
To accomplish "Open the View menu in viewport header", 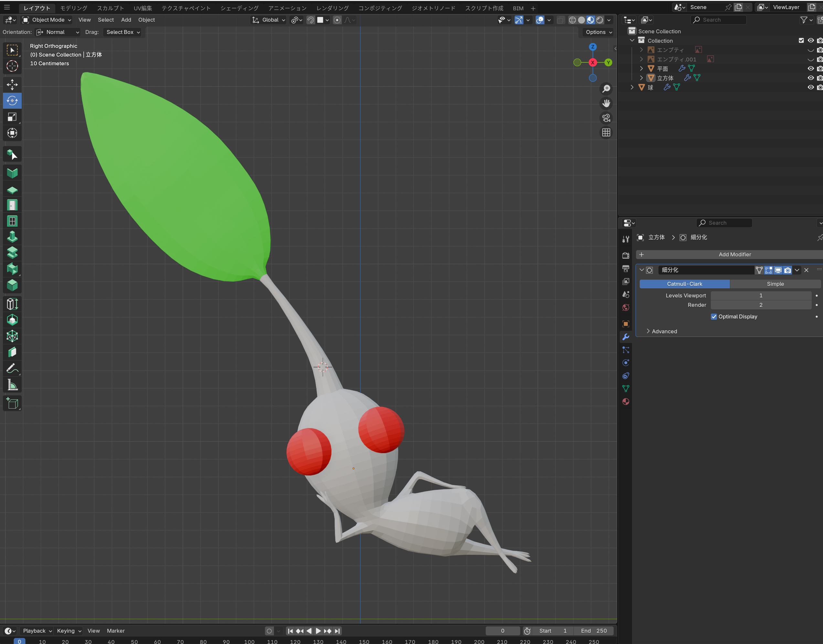I will 84,20.
